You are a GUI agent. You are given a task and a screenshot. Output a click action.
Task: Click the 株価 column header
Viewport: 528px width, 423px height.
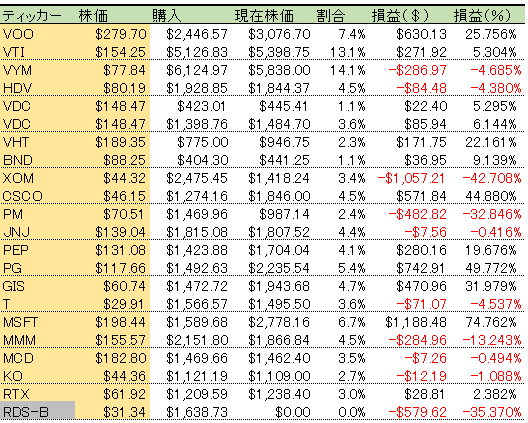(x=93, y=16)
